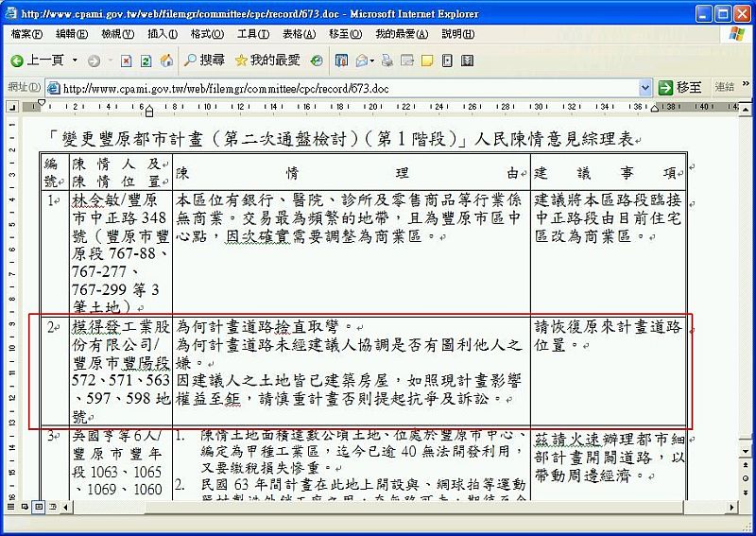This screenshot has height=536, width=756.
Task: Select the Print Layout view icon
Action: pos(39,507)
